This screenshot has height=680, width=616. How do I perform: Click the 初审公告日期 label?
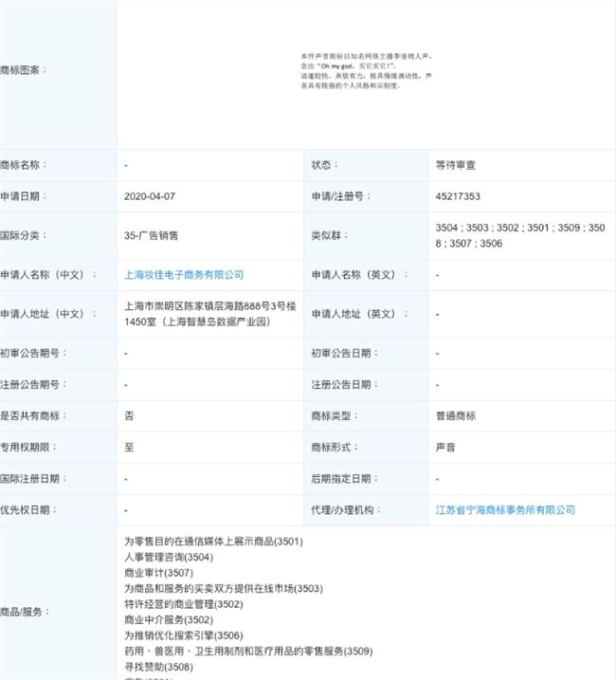click(x=345, y=354)
